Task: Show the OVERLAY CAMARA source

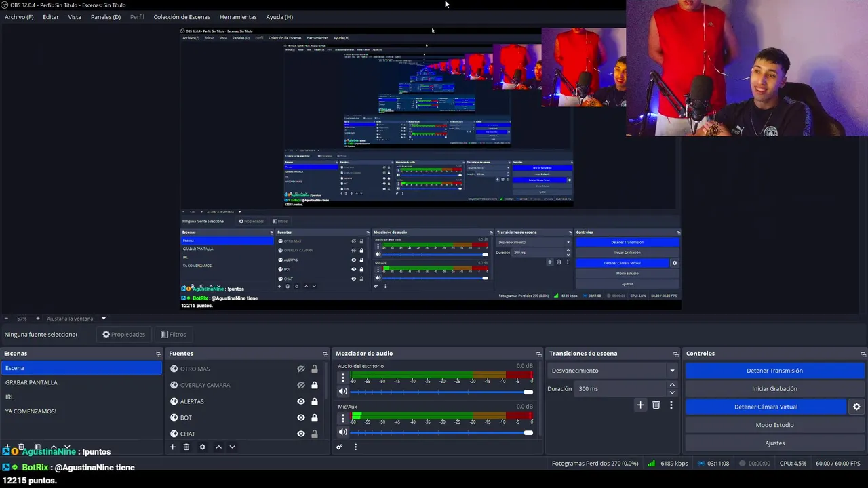Action: point(301,385)
